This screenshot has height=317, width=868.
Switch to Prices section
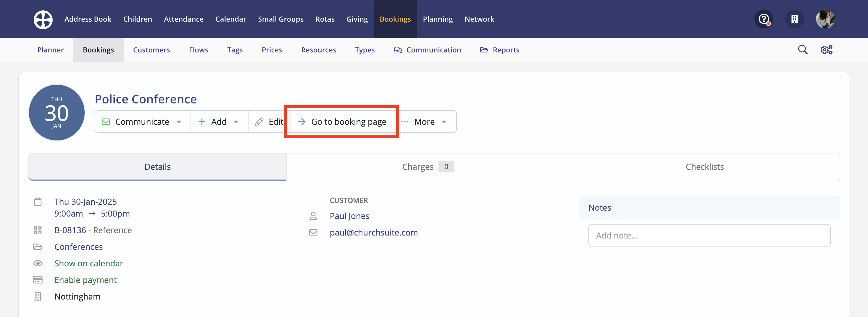[272, 50]
